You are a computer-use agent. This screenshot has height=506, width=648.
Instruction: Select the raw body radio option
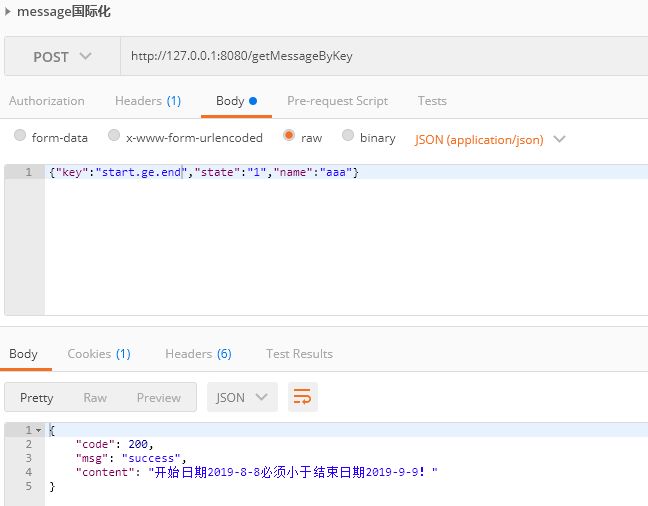click(289, 135)
